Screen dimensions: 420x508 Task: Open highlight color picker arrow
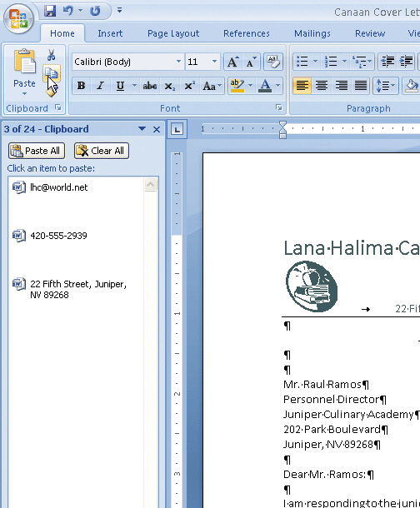[x=250, y=86]
